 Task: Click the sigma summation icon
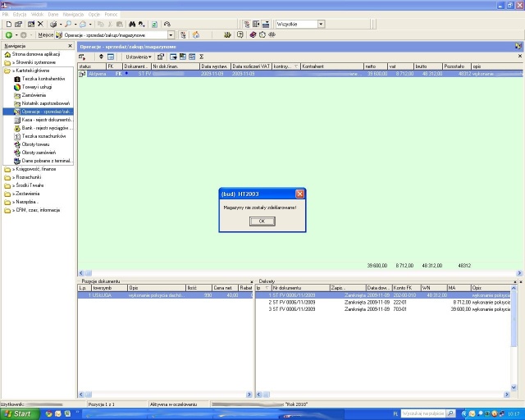[202, 57]
